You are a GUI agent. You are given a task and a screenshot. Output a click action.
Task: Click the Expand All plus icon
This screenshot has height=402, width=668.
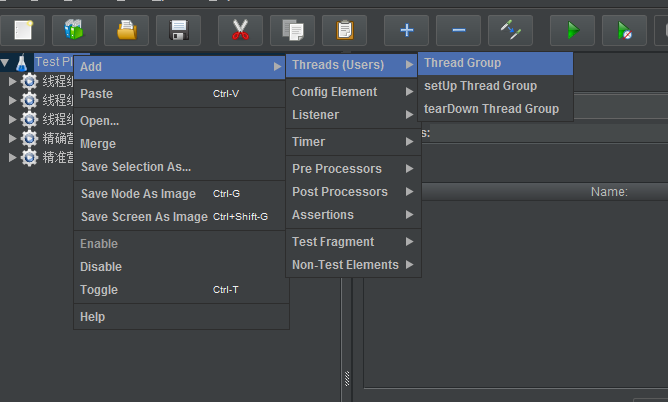tap(406, 30)
